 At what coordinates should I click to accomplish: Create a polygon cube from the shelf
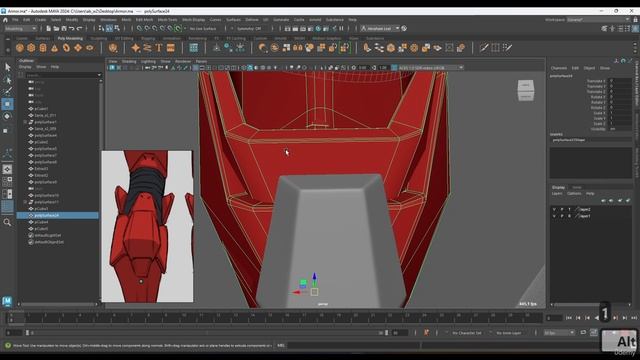click(31, 48)
